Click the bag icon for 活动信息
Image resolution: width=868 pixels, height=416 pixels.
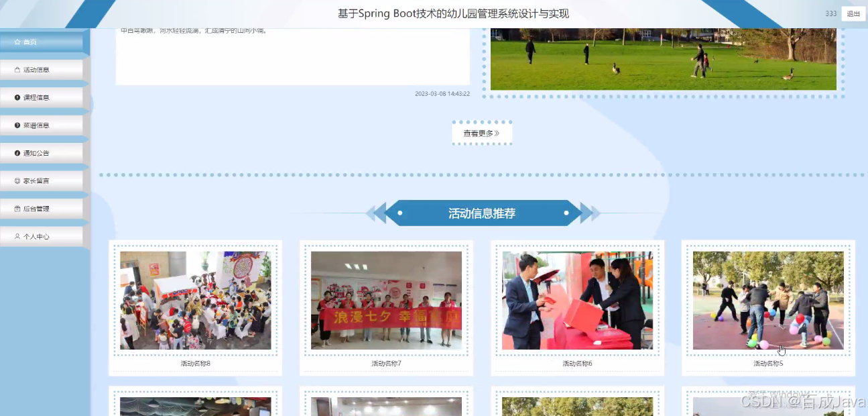click(x=17, y=70)
